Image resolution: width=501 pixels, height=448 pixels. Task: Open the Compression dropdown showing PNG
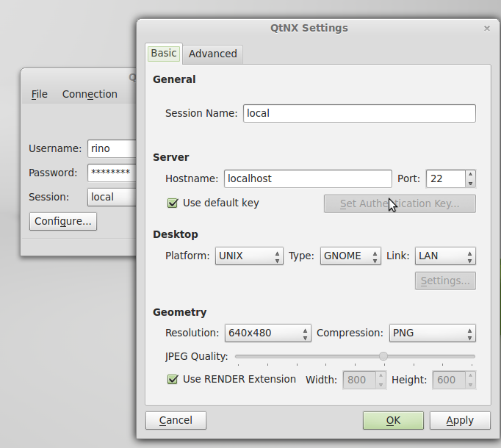pos(432,333)
